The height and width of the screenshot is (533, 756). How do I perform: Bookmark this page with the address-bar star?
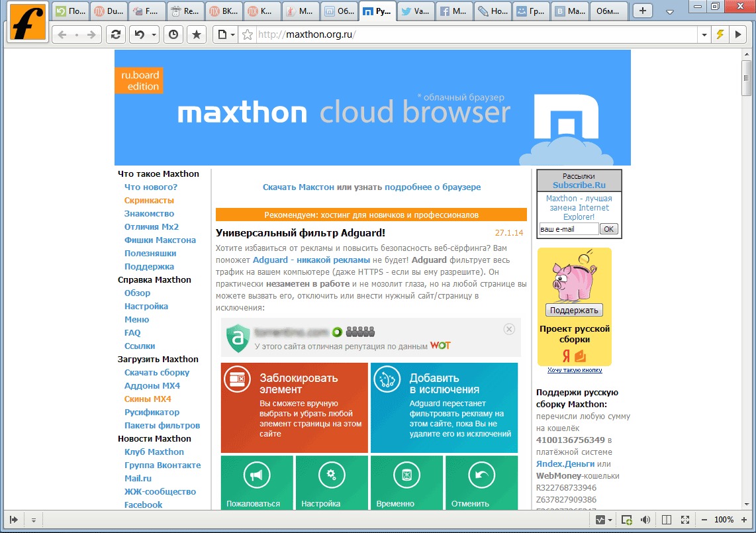(x=248, y=34)
